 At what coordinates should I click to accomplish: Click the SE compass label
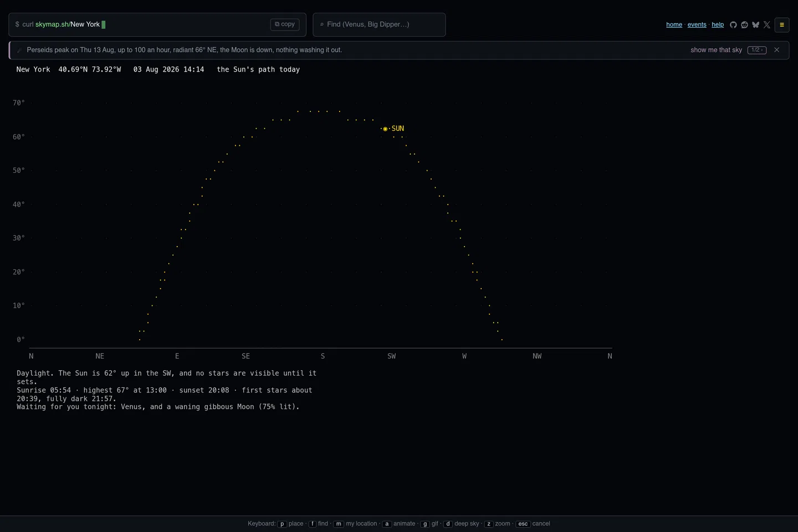245,356
